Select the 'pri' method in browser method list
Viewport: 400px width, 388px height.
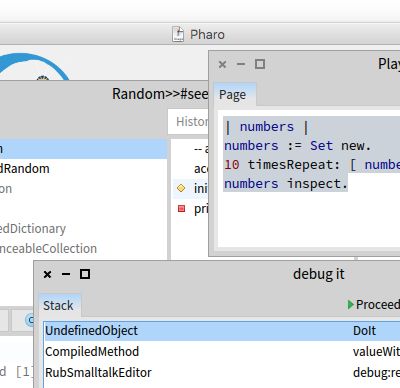tap(191, 209)
